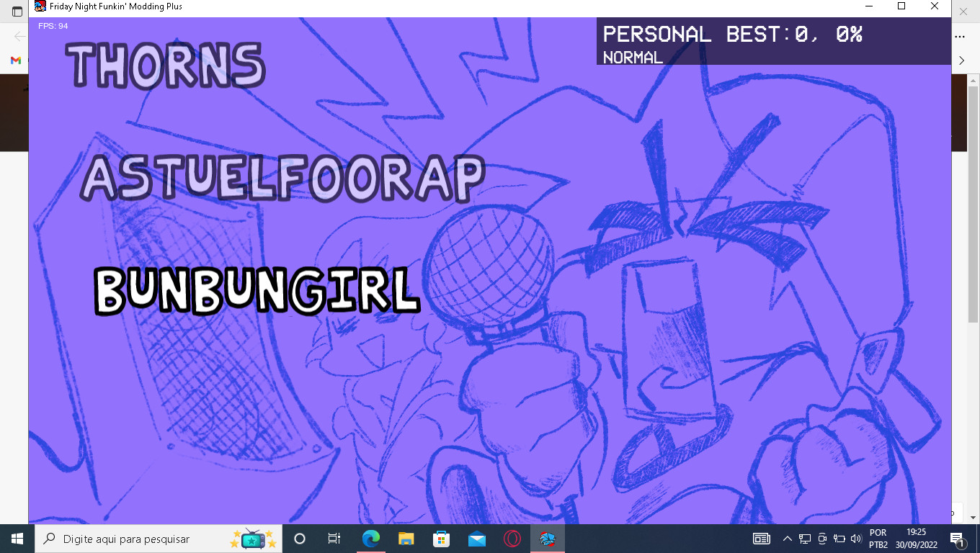
Task: Open Task View on the taskbar
Action: coord(334,539)
